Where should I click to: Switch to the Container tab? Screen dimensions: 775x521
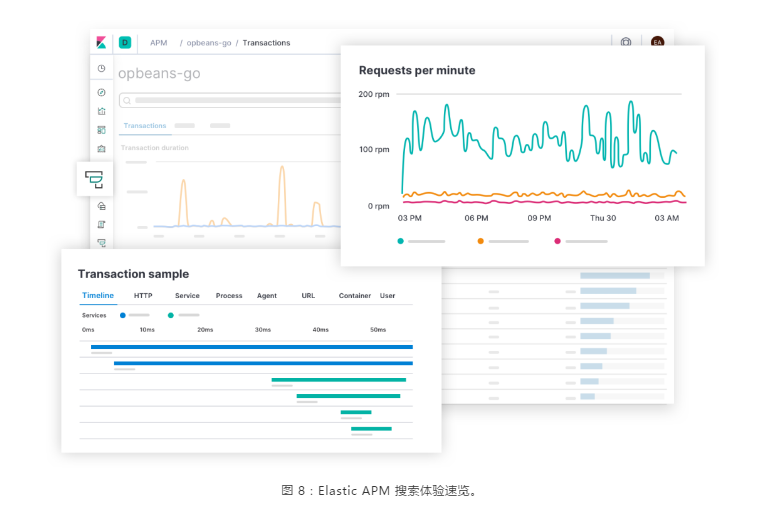355,296
